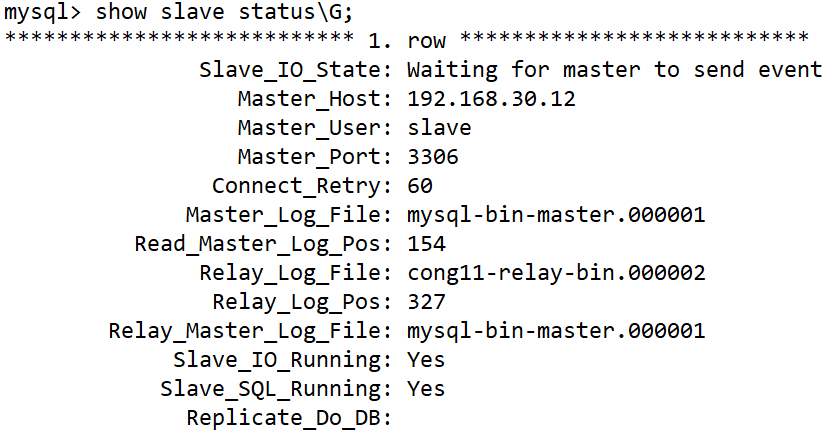839x440 pixels.
Task: Click the Relay_Master_Log_File value text
Action: coord(556,331)
